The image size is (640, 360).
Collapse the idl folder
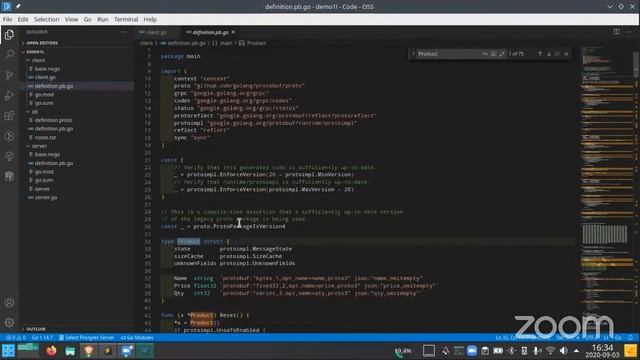coord(35,111)
